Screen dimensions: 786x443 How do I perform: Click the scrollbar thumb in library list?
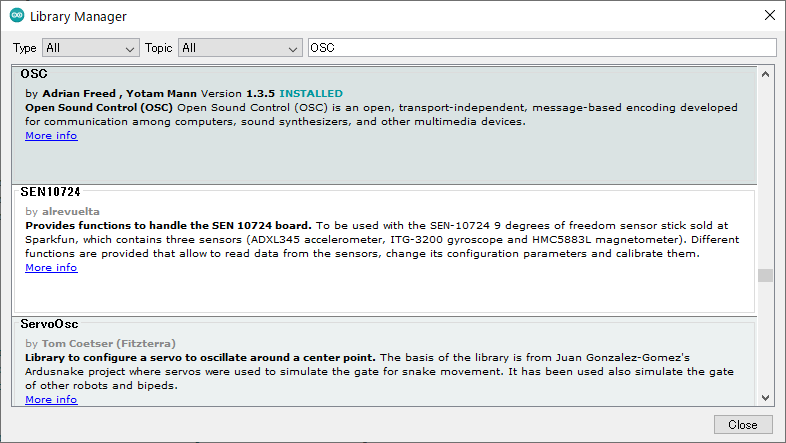pos(765,275)
